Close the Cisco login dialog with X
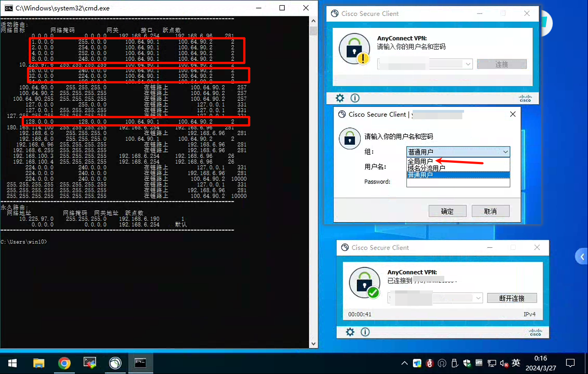This screenshot has height=374, width=588. [x=512, y=114]
